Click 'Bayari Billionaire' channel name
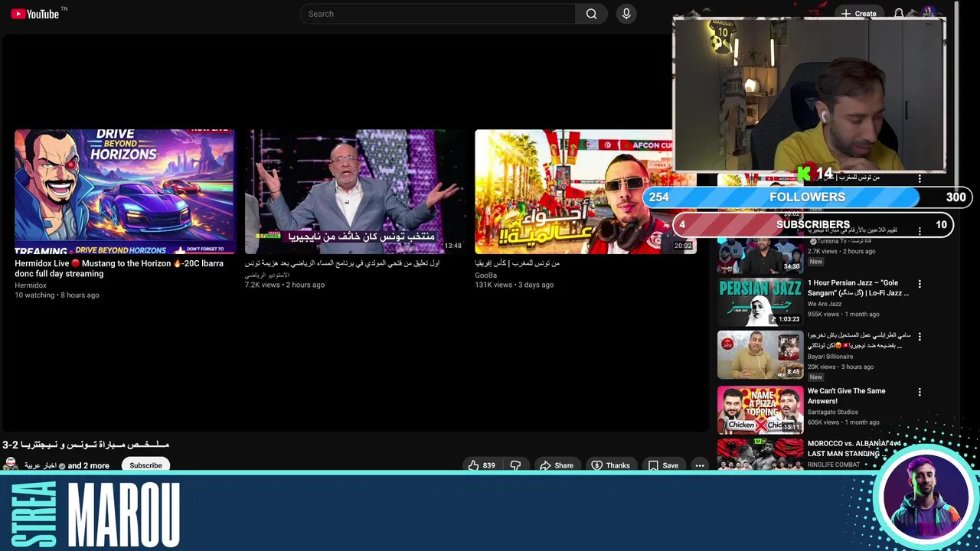 [831, 357]
